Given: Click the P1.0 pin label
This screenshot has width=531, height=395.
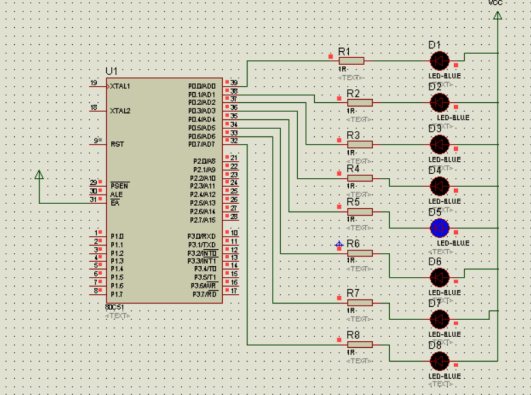Looking at the screenshot, I should click(117, 236).
